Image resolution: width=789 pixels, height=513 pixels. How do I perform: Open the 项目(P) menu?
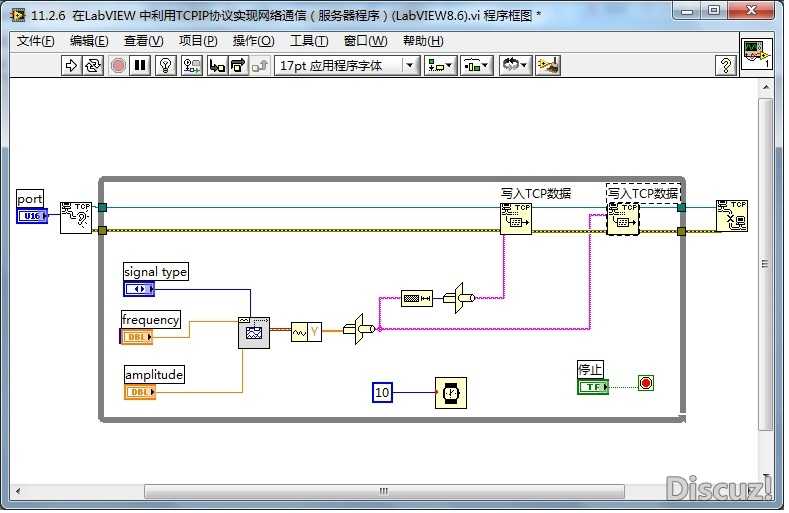click(x=198, y=41)
